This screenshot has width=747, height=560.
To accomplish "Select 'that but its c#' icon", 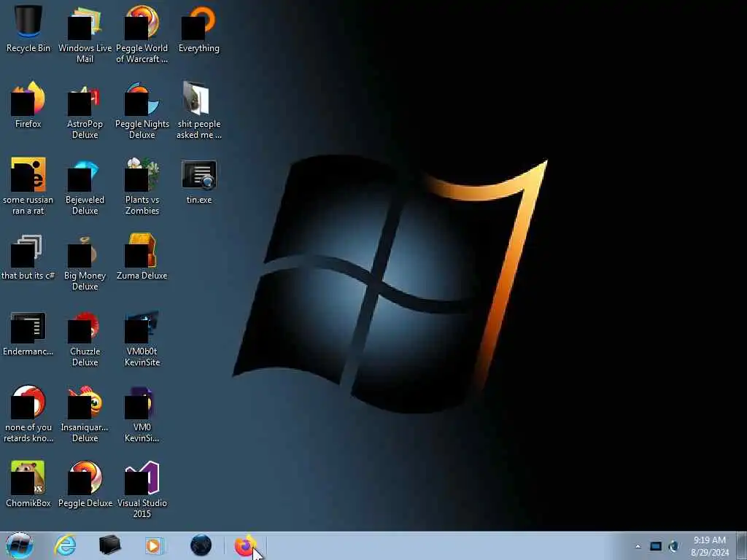I will (28, 257).
